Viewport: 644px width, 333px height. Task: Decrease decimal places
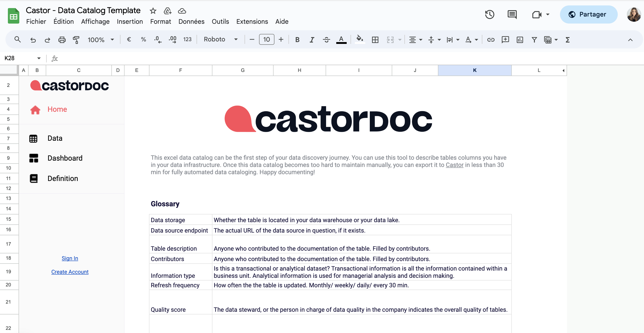(x=158, y=39)
